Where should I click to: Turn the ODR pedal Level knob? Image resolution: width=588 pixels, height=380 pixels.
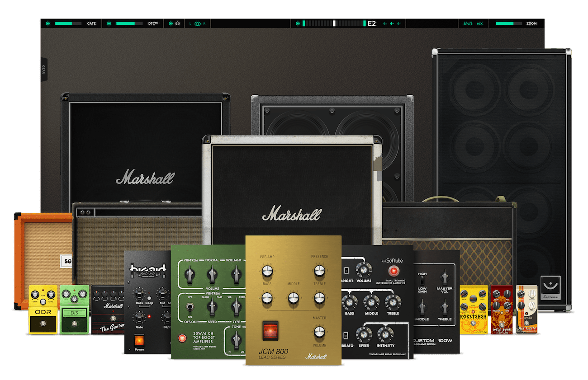point(51,295)
